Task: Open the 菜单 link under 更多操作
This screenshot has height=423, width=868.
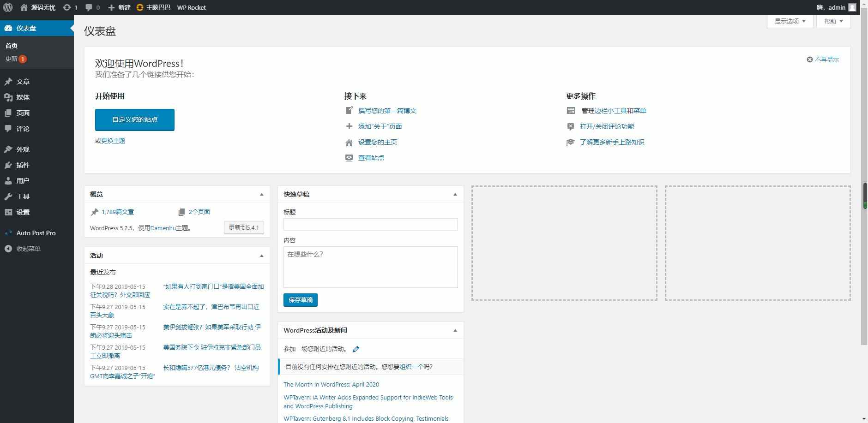Action: click(x=640, y=111)
